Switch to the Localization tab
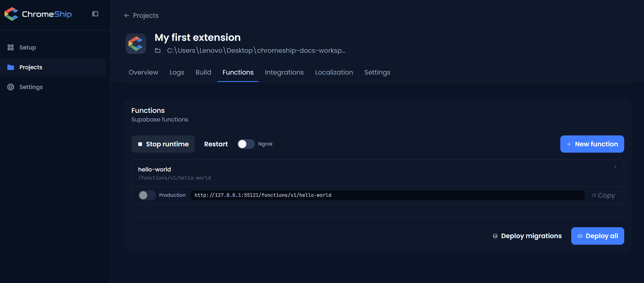The width and height of the screenshot is (644, 283). 334,72
